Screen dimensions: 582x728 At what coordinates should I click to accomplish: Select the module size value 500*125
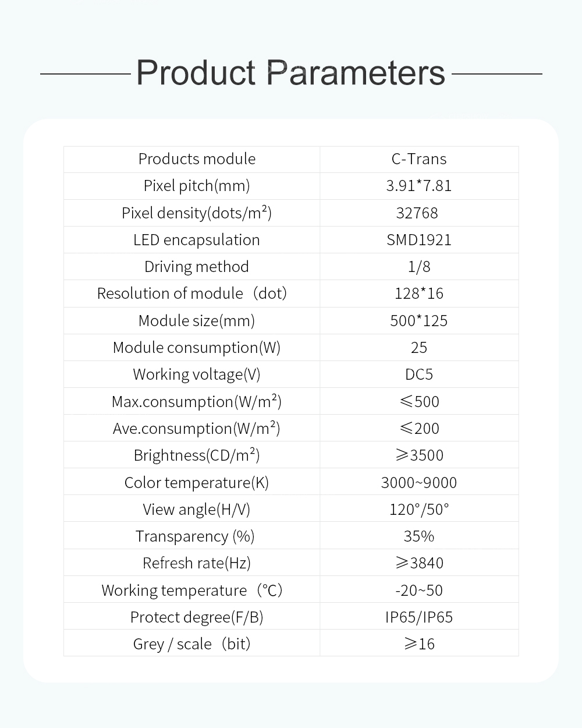click(419, 321)
